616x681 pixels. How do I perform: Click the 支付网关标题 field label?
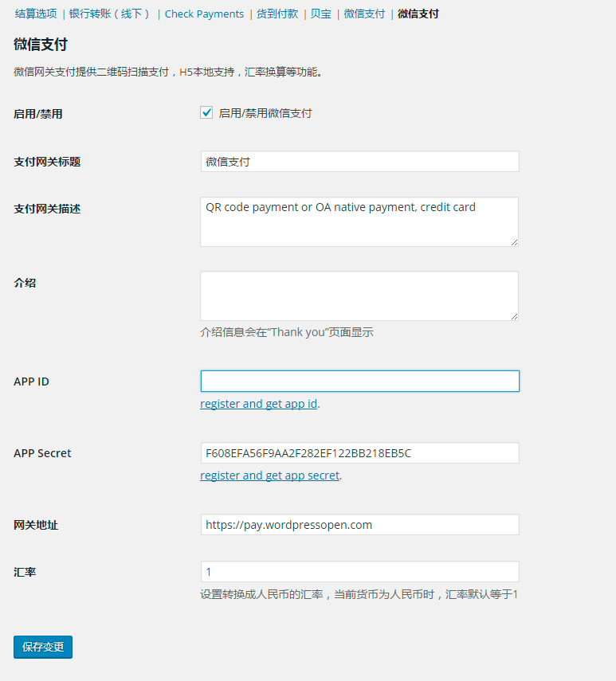(47, 162)
